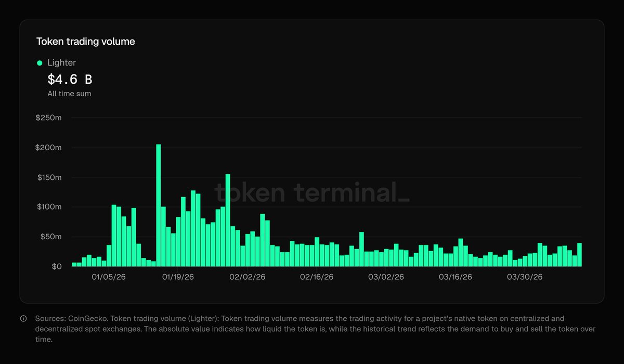624x364 pixels.
Task: Click the $50m y-axis label
Action: pyautogui.click(x=50, y=237)
